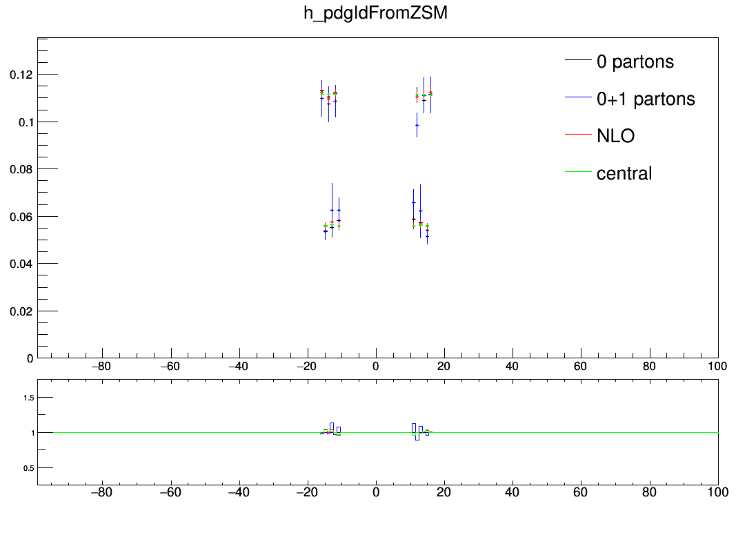756x533 pixels.
Task: Select the upper plot's −80 x-axis label
Action: pyautogui.click(x=100, y=367)
